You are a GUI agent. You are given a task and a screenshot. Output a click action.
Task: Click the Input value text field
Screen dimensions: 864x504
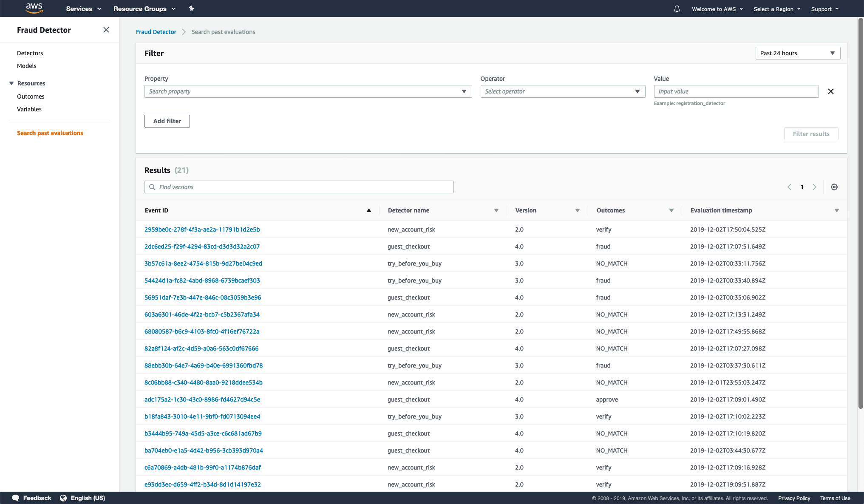click(x=736, y=91)
